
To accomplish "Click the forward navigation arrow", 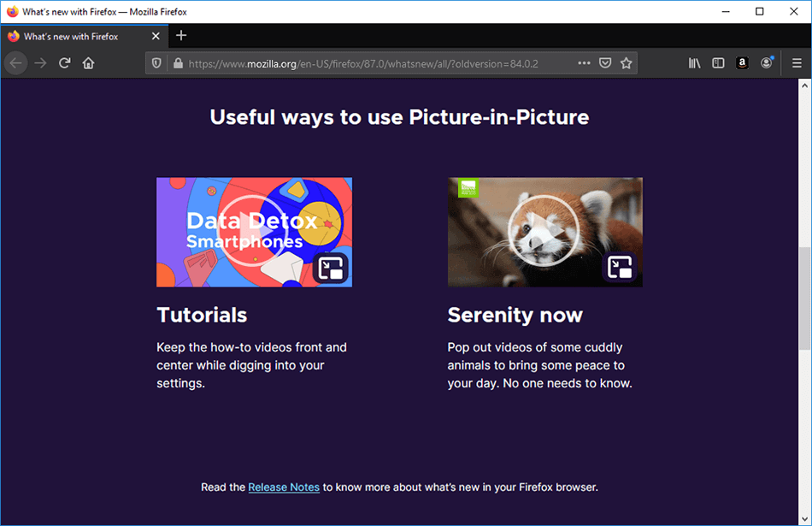I will pos(40,63).
